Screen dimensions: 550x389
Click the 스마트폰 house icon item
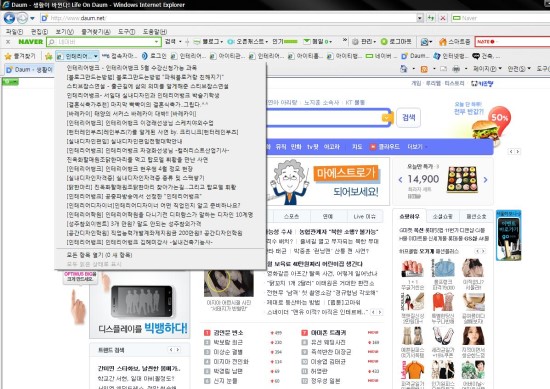[454, 42]
